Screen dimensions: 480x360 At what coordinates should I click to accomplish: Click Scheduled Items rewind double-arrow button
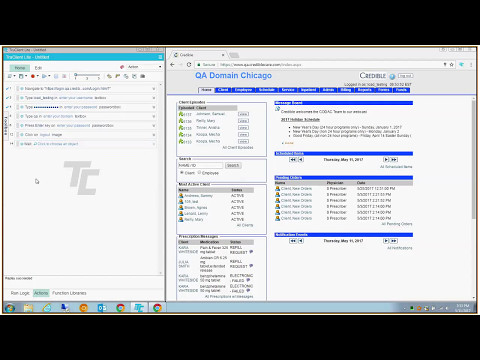click(293, 160)
